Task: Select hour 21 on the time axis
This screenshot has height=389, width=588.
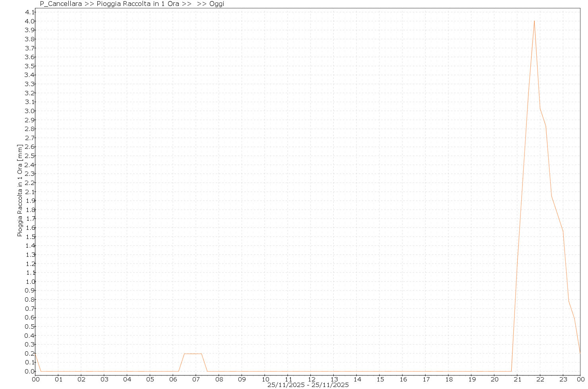Action: pos(517,379)
